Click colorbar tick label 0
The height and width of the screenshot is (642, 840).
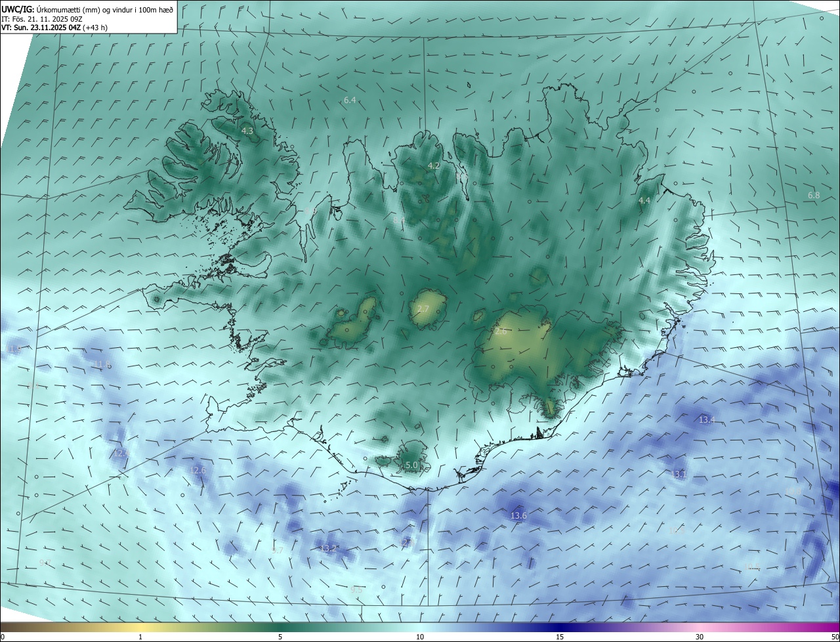[x=3, y=637]
